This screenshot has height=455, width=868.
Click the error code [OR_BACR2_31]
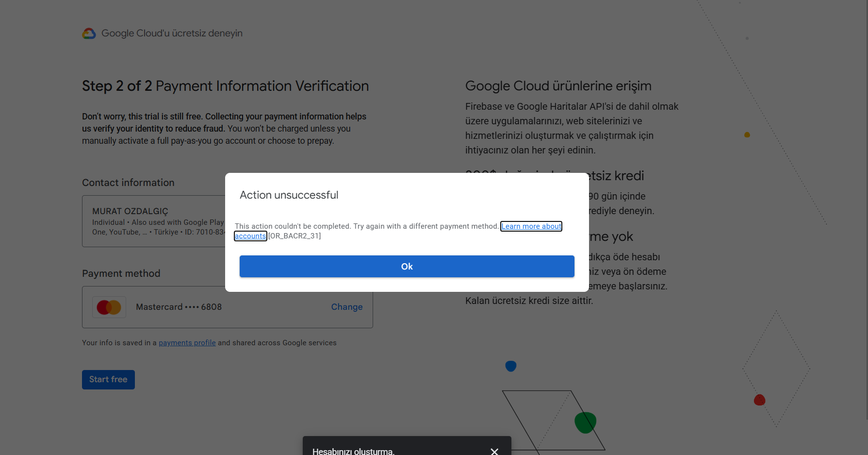pyautogui.click(x=295, y=236)
